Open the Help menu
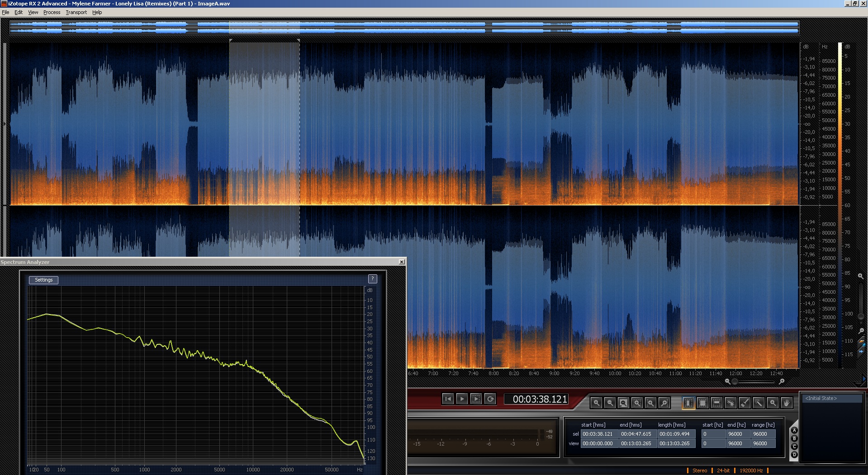868x475 pixels. coord(97,12)
